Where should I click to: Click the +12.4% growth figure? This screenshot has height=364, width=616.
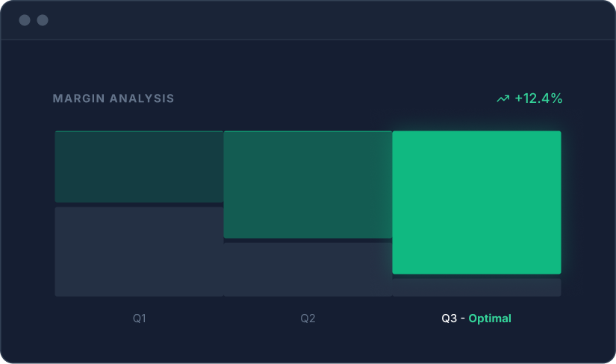538,98
